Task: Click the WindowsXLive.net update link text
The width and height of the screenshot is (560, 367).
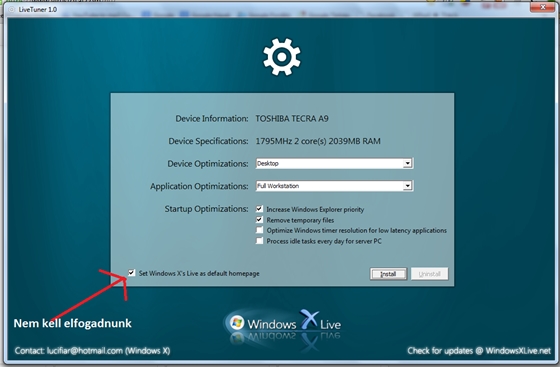Action: 518,351
